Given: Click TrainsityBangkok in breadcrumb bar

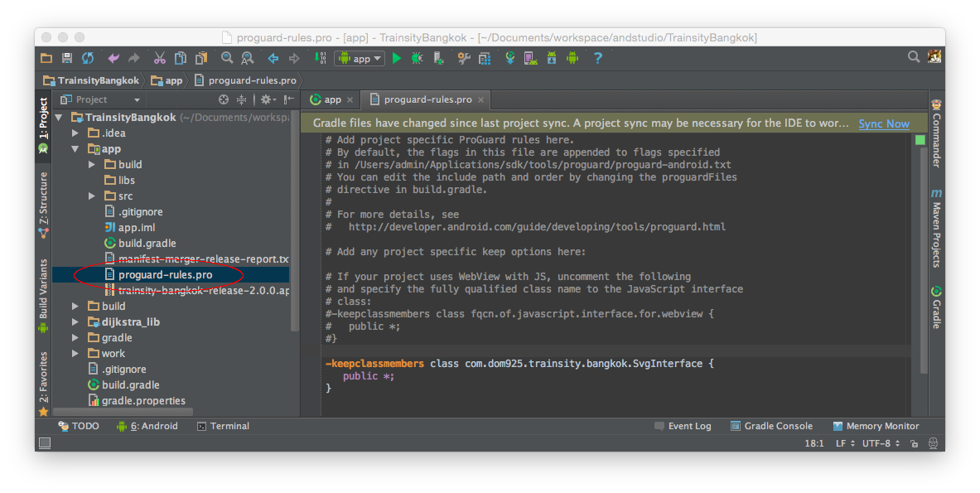Looking at the screenshot, I should point(91,80).
